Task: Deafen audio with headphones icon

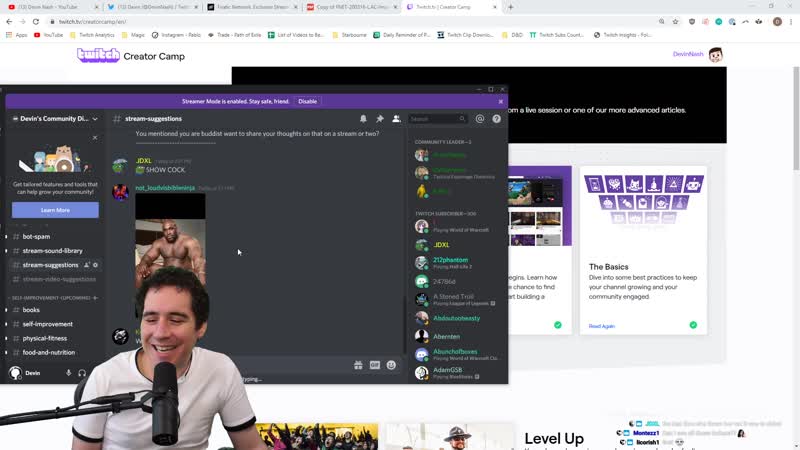Action: pyautogui.click(x=82, y=373)
